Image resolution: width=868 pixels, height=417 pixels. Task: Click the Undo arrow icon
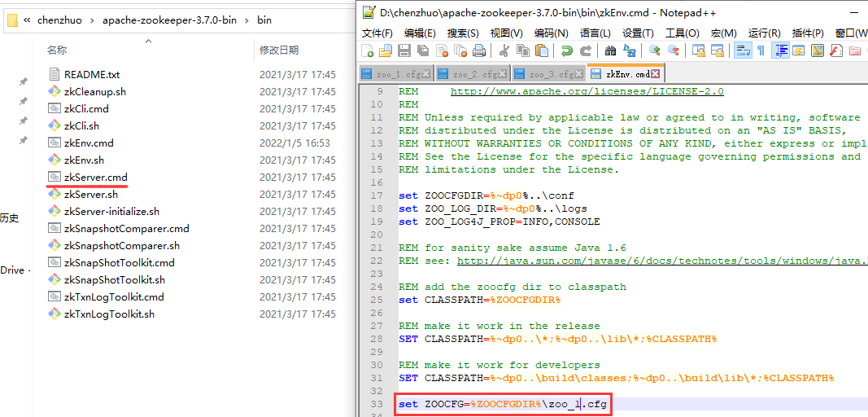tap(567, 50)
